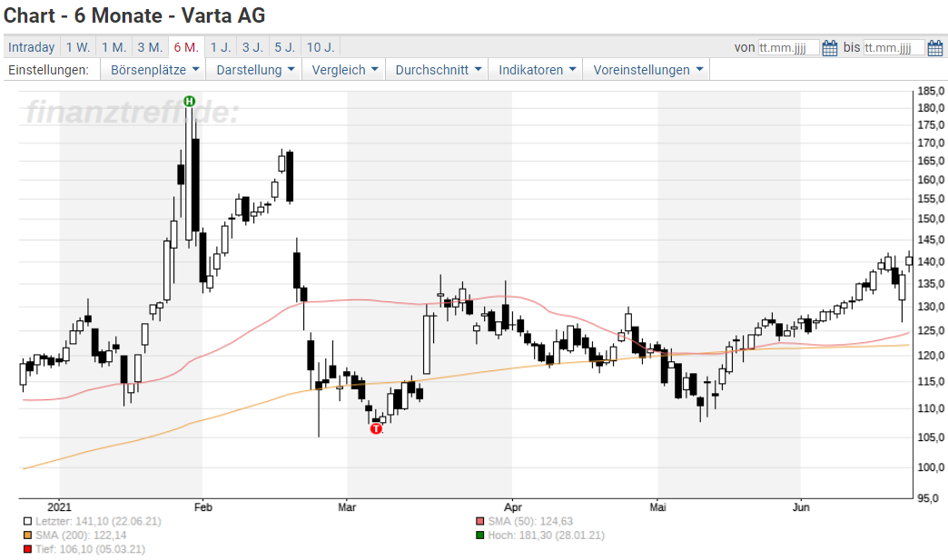The width and height of the screenshot is (948, 560).
Task: Open the 'bis' date calendar picker icon
Action: (934, 48)
